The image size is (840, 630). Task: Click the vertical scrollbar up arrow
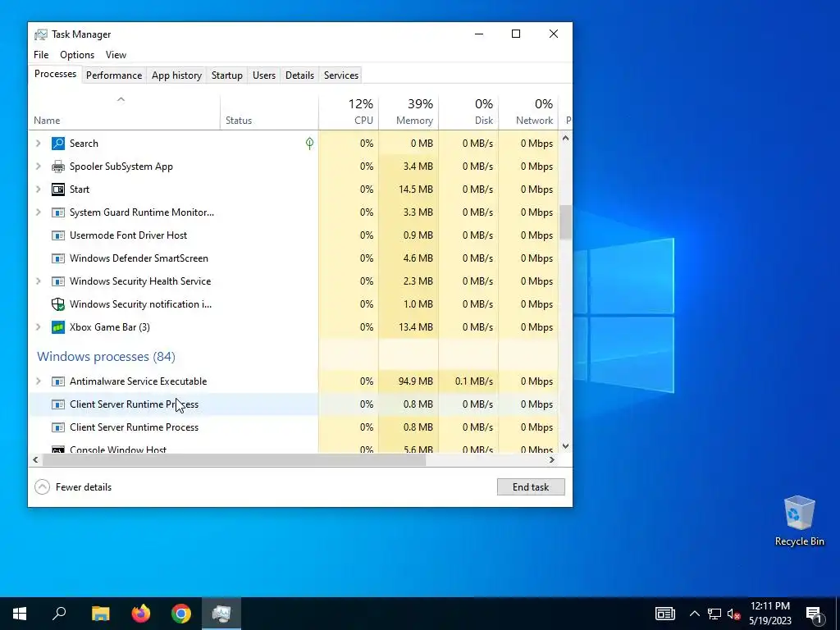pyautogui.click(x=566, y=138)
